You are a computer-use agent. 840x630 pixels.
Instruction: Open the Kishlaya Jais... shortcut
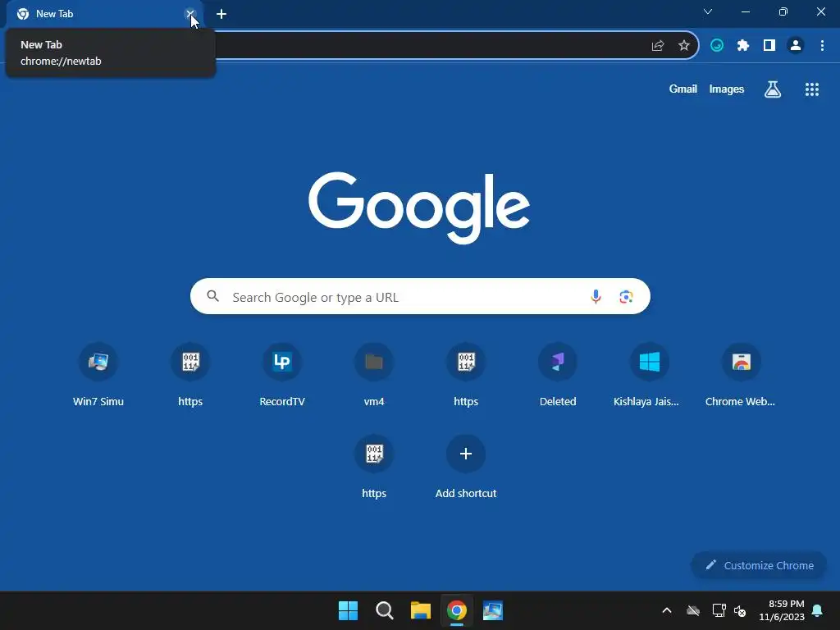coord(650,362)
